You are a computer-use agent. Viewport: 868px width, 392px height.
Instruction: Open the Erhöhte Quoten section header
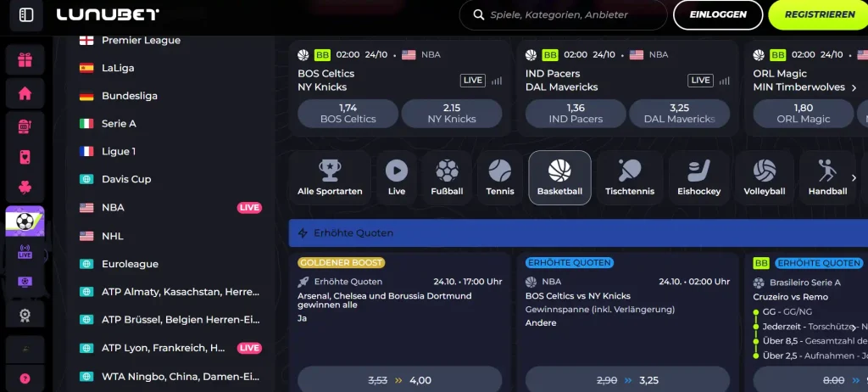point(578,232)
